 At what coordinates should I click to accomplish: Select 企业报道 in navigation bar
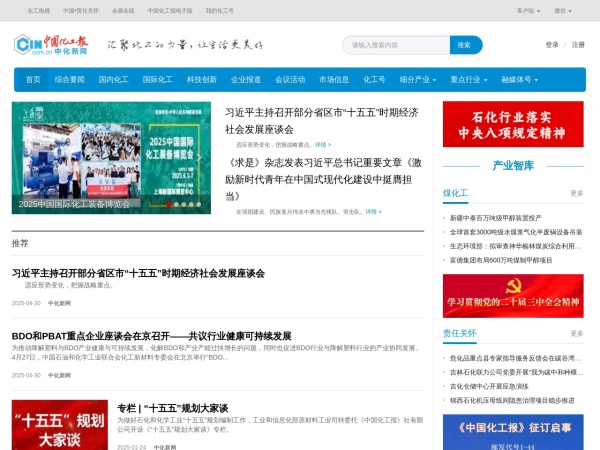(x=246, y=80)
